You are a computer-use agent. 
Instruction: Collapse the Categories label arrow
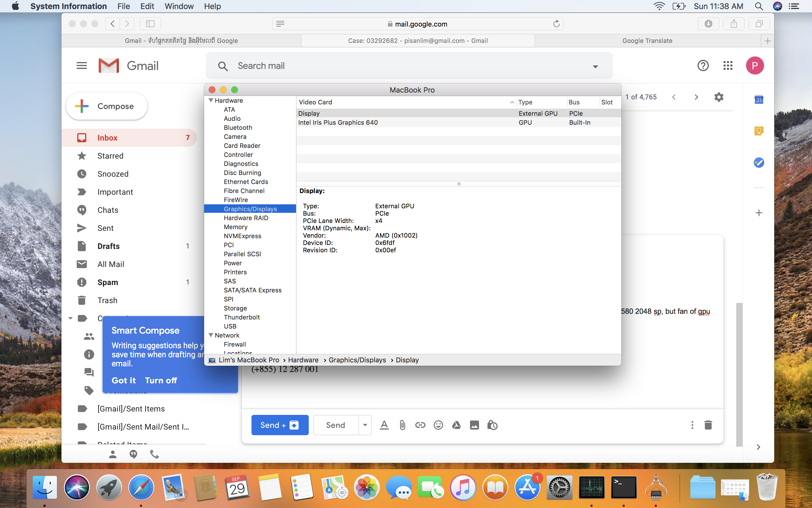[70, 318]
